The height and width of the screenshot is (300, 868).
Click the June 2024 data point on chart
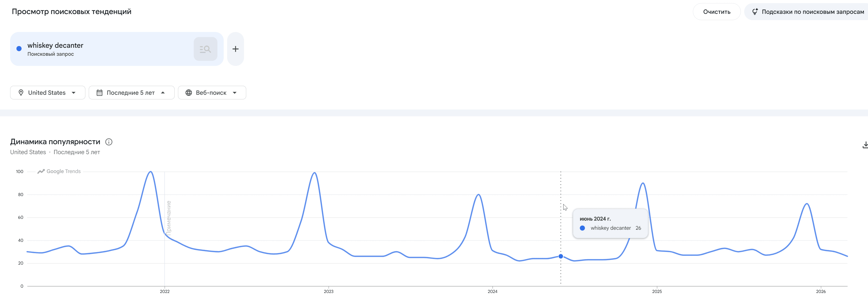click(x=561, y=256)
